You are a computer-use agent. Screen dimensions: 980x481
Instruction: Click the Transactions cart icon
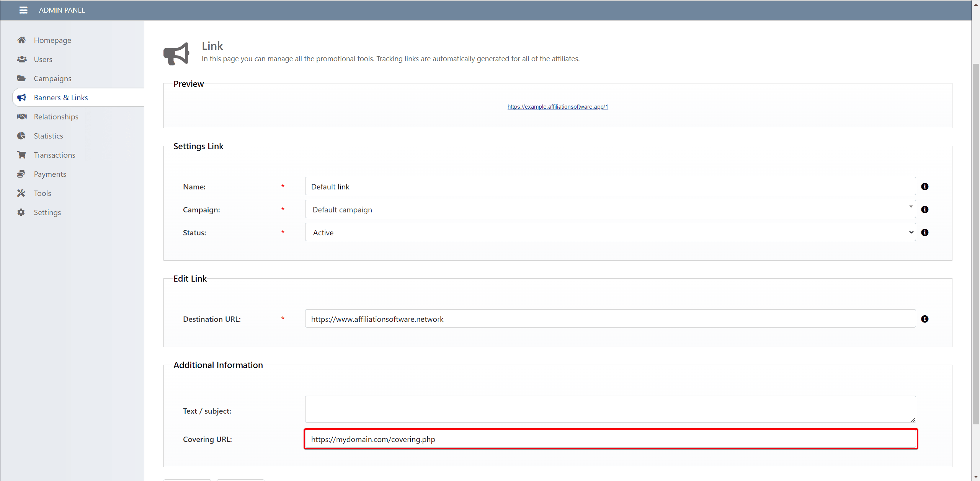click(21, 155)
